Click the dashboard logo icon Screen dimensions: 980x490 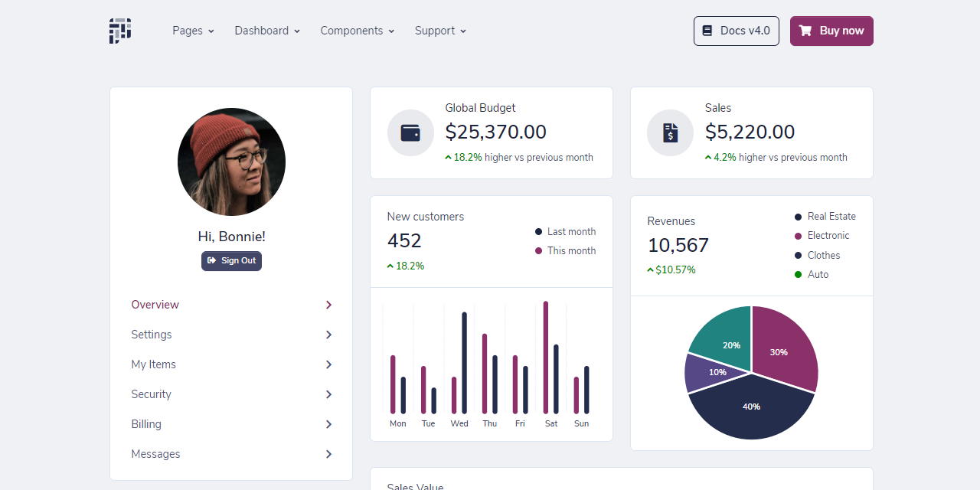pyautogui.click(x=120, y=31)
